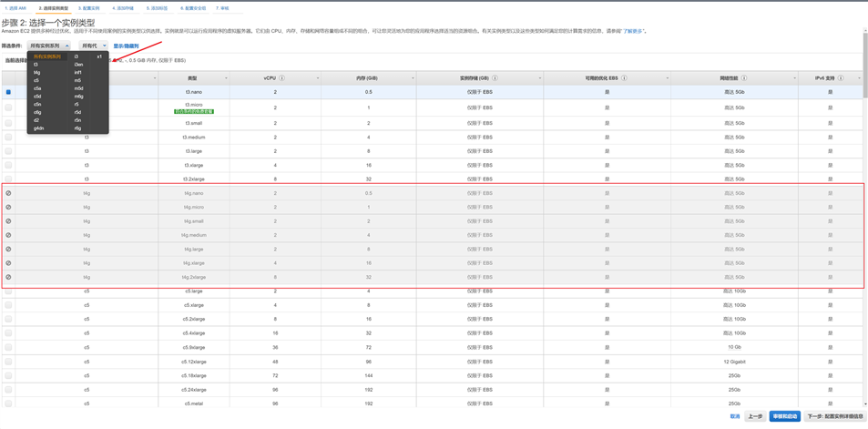
Task: Click the disabled icon on the t4g.nano row
Action: click(x=8, y=193)
